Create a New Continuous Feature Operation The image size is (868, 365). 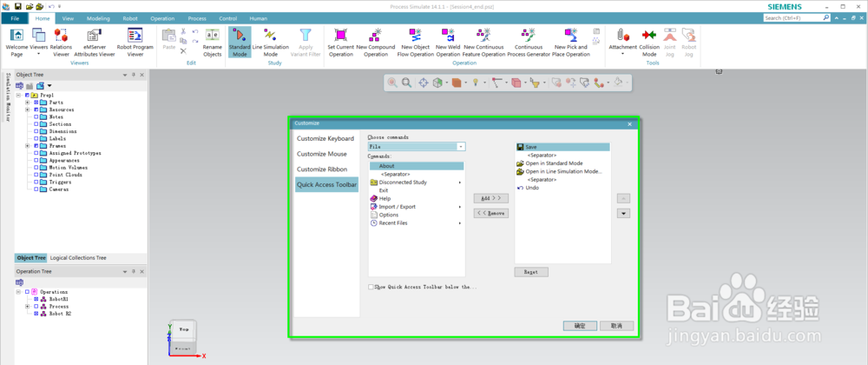click(484, 42)
